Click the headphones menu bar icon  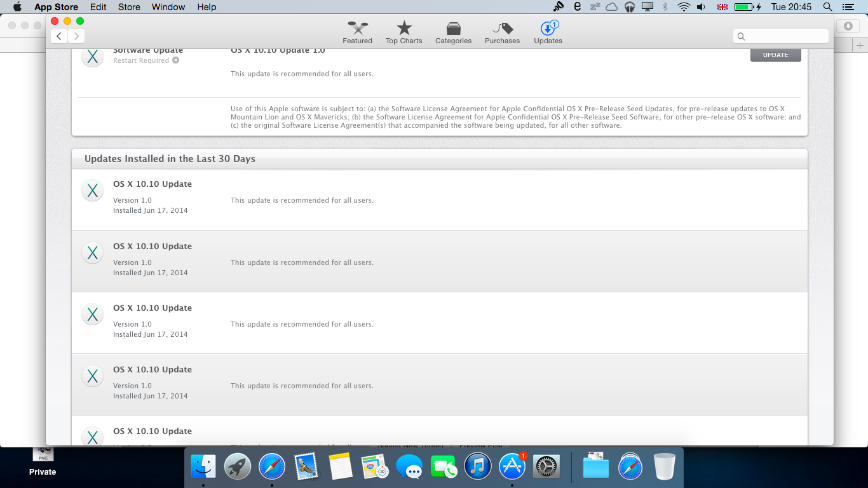pos(630,7)
